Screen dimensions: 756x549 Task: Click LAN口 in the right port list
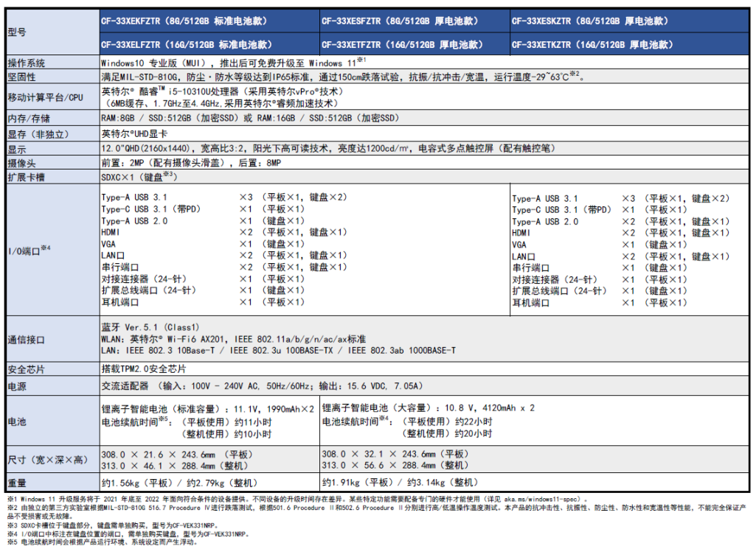click(523, 256)
